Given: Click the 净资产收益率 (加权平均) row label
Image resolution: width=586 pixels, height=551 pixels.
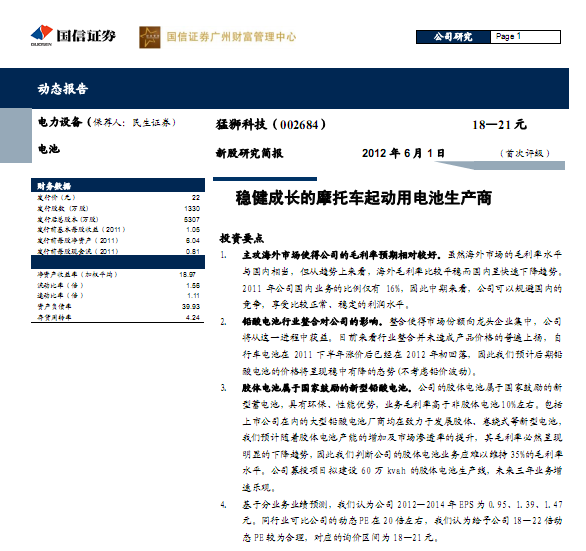Looking at the screenshot, I should 77,274.
